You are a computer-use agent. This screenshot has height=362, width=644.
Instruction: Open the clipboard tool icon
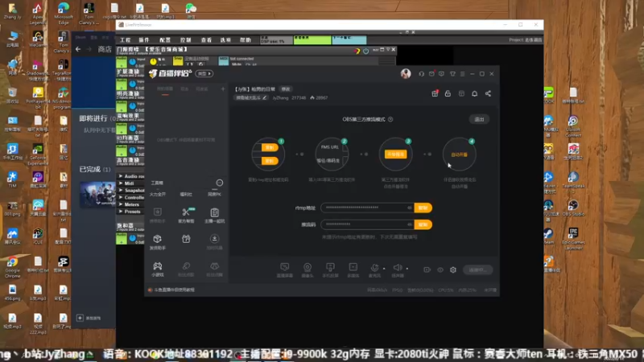click(x=214, y=212)
